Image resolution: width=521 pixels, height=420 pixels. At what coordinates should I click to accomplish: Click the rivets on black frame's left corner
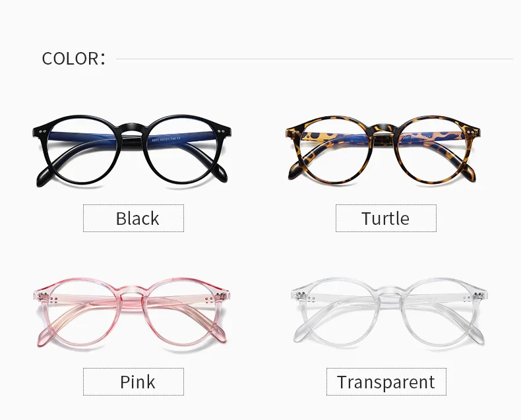click(x=42, y=132)
